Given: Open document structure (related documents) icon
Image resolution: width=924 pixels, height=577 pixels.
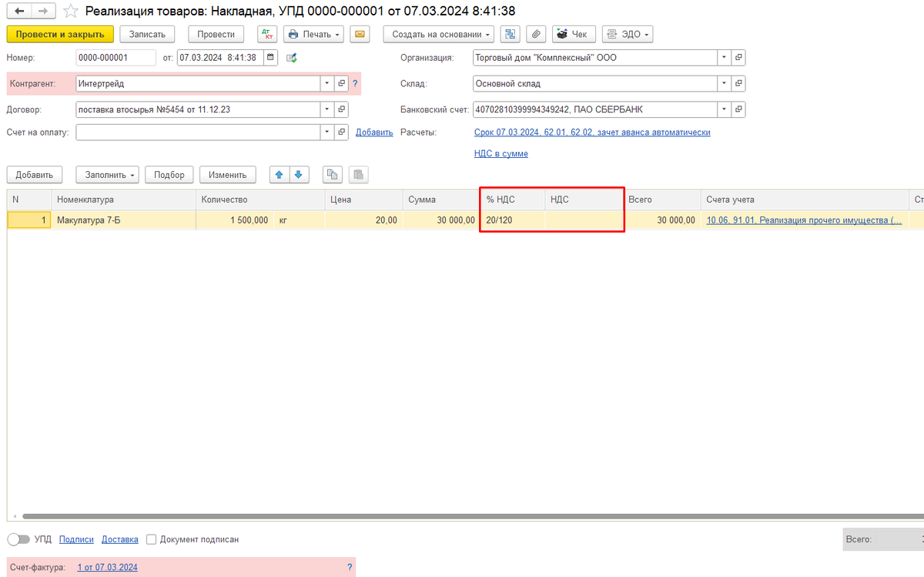Looking at the screenshot, I should [510, 35].
